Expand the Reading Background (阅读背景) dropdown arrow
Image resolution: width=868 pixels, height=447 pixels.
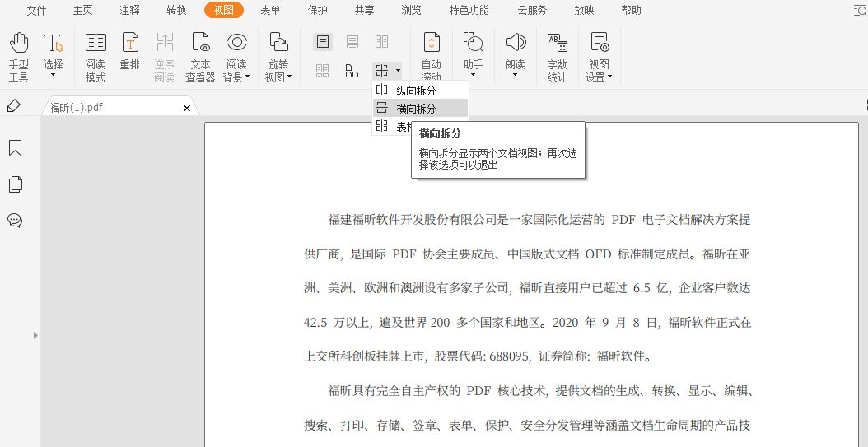(x=247, y=77)
